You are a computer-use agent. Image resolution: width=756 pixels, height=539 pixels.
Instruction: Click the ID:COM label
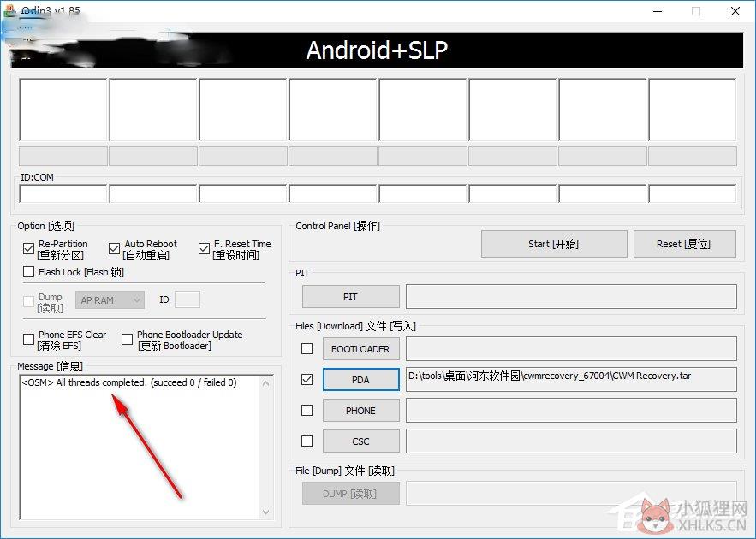(37, 177)
